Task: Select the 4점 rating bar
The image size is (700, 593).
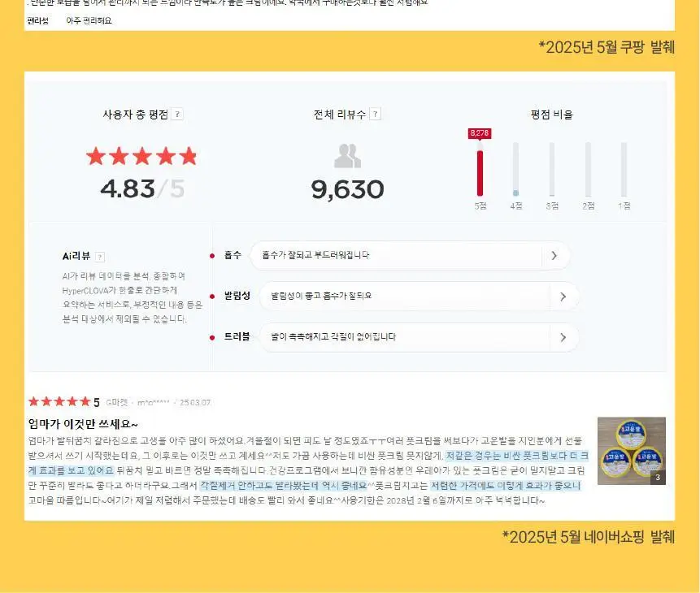Action: (x=515, y=170)
